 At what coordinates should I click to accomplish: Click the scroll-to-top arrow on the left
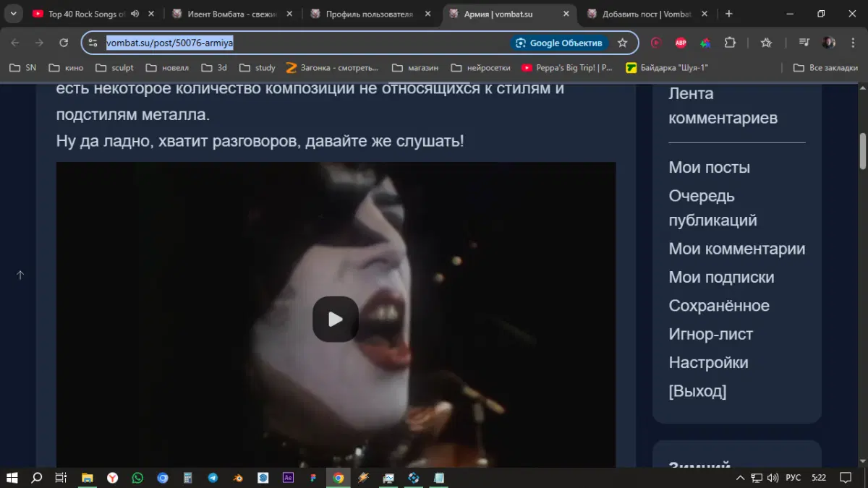pos(20,275)
